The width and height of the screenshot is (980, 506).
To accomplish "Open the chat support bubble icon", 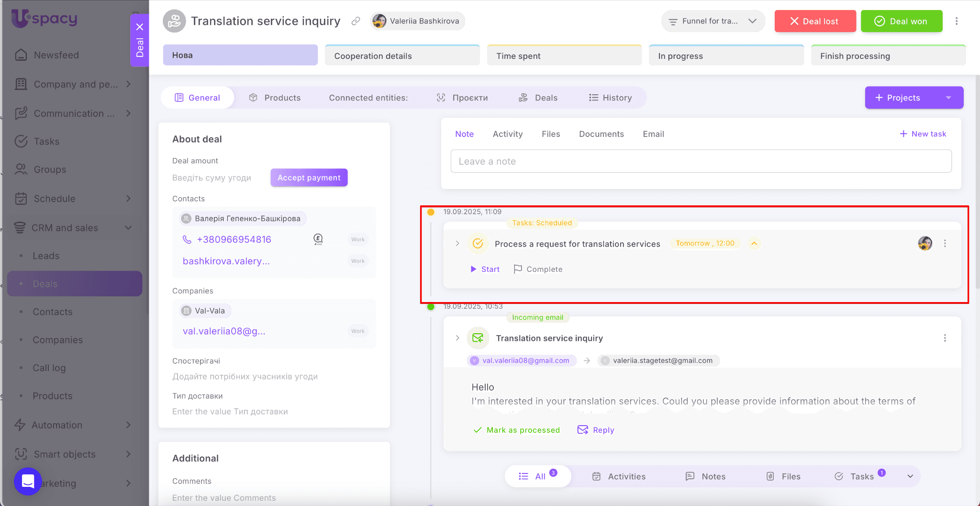I will pos(28,481).
